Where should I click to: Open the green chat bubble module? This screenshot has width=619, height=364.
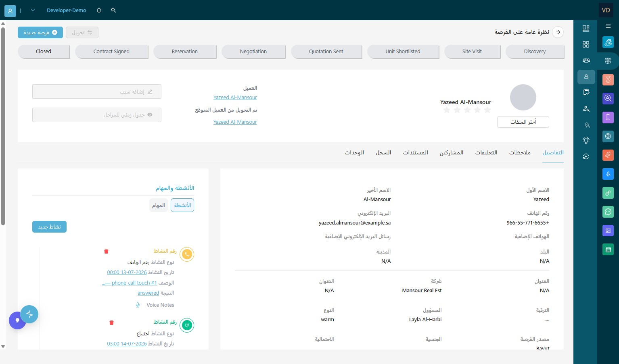tap(608, 212)
